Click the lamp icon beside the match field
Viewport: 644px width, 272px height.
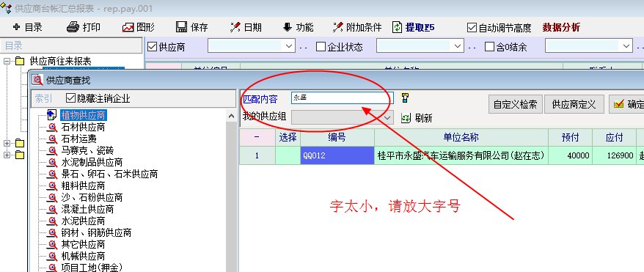[x=405, y=98]
